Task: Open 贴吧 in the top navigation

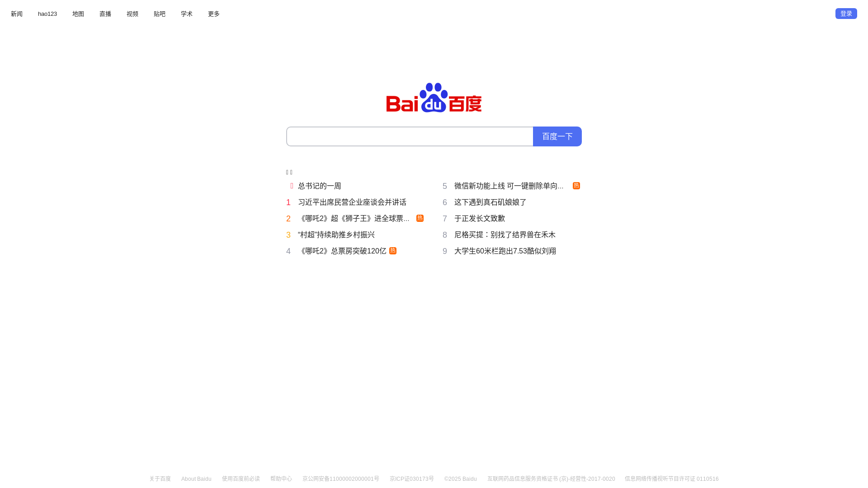Action: 160,14
